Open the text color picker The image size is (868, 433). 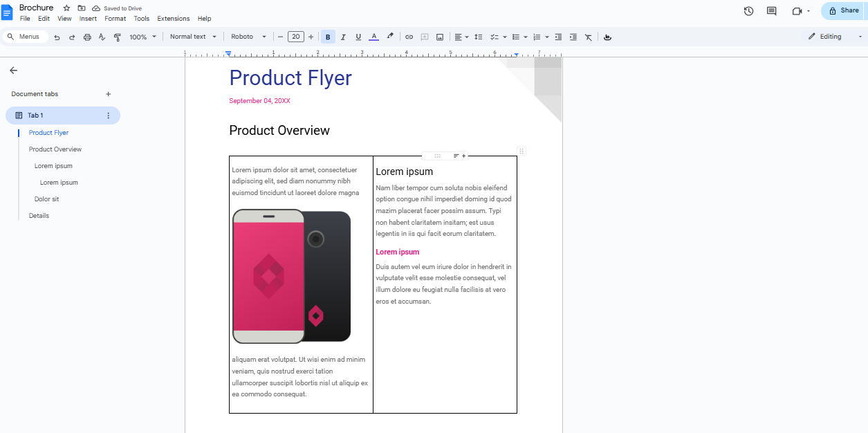click(373, 37)
